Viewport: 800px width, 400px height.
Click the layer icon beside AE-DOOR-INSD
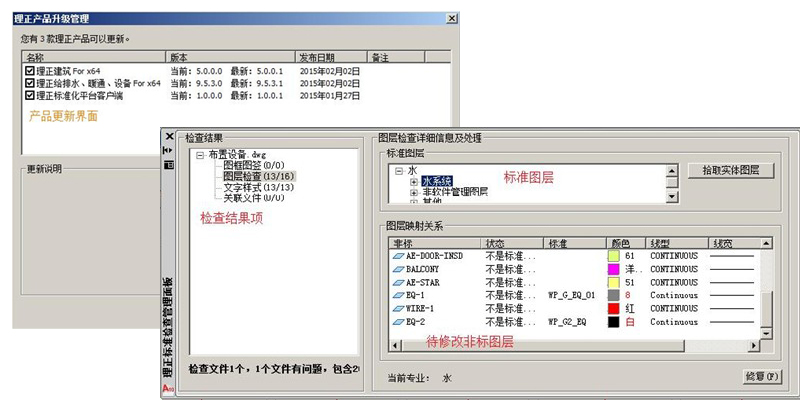click(397, 256)
